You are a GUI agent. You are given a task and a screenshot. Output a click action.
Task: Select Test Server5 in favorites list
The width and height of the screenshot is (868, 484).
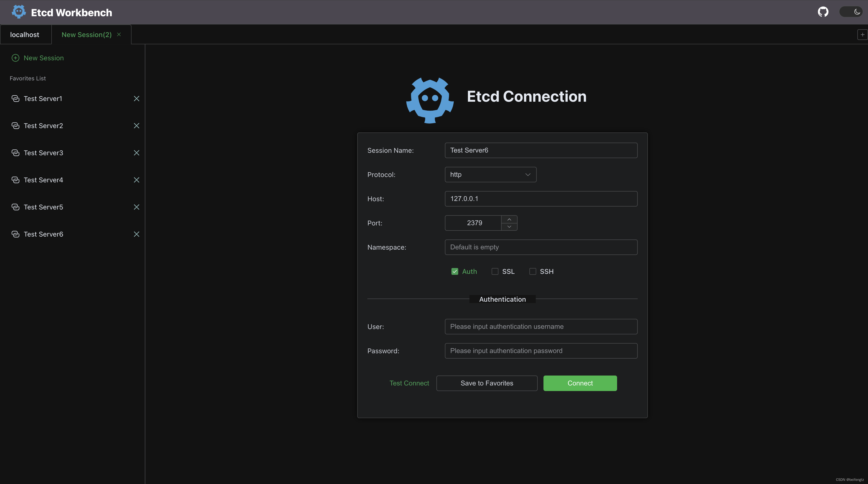pyautogui.click(x=43, y=207)
